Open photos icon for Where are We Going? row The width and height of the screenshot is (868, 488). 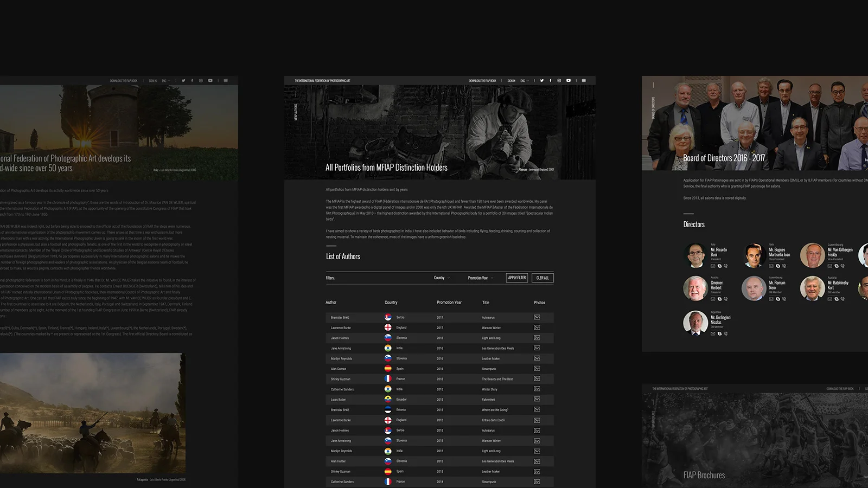click(537, 409)
